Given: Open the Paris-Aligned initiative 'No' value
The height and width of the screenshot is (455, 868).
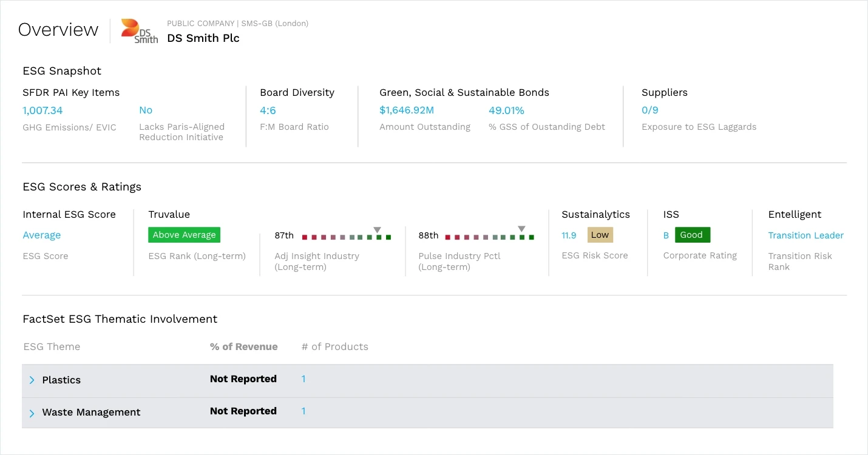Looking at the screenshot, I should tap(146, 110).
